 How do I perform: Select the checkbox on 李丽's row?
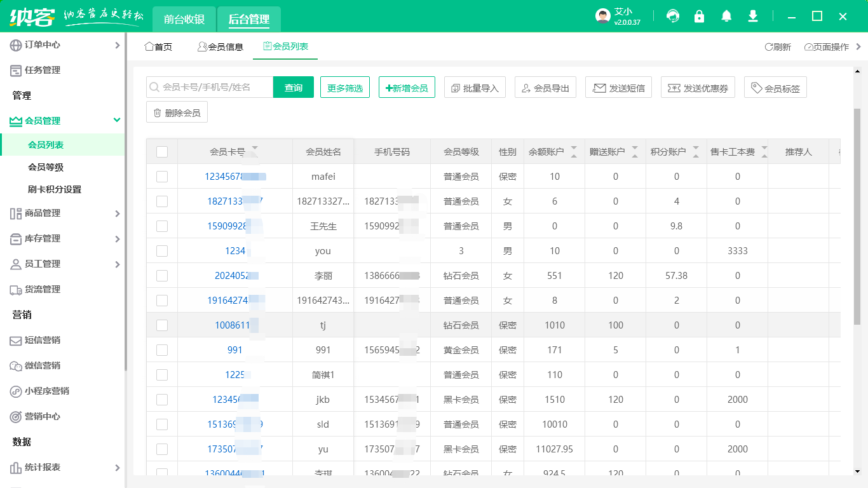[161, 275]
